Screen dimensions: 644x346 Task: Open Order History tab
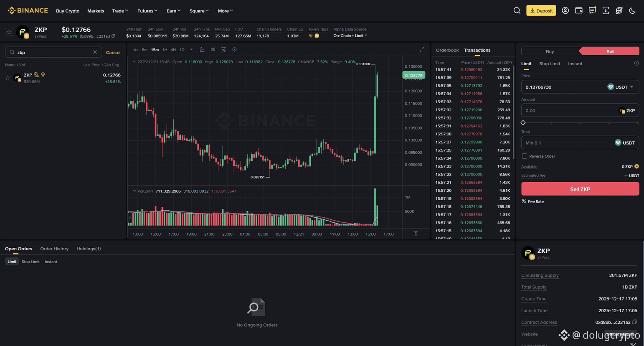tap(54, 249)
